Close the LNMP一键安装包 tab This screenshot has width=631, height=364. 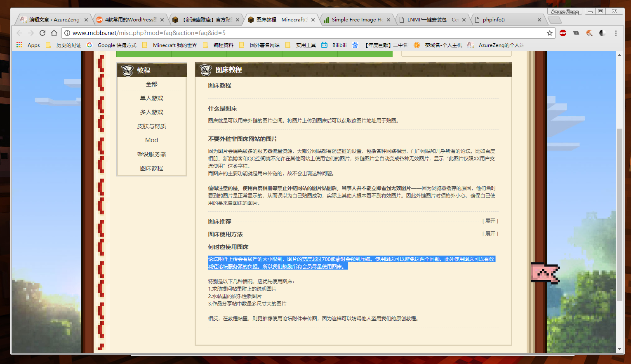click(x=464, y=20)
